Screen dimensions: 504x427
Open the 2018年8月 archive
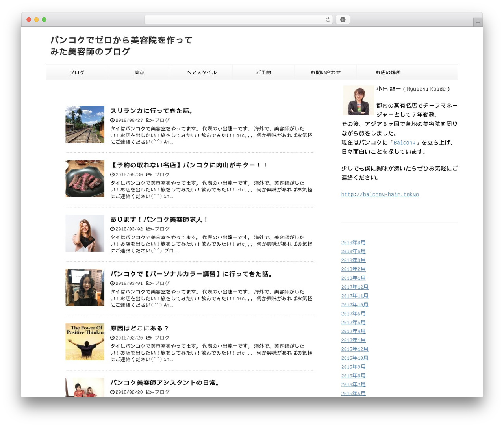pos(354,243)
